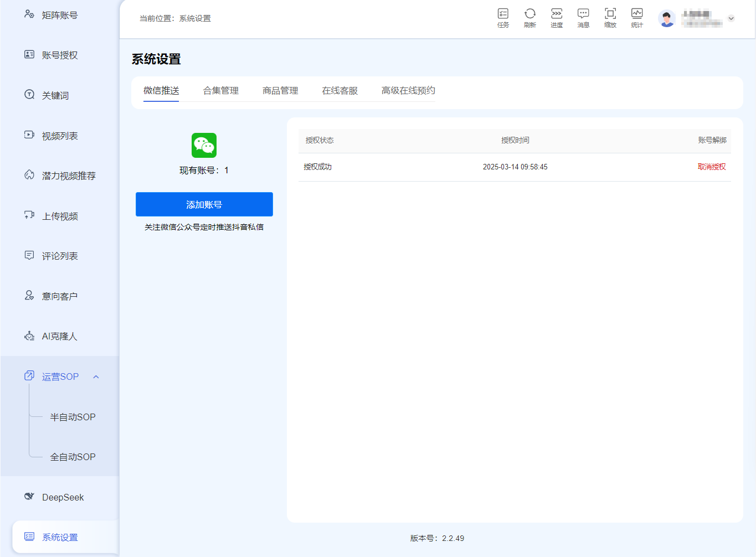The height and width of the screenshot is (557, 756).
Task: Click the 添加账号 button
Action: click(204, 204)
